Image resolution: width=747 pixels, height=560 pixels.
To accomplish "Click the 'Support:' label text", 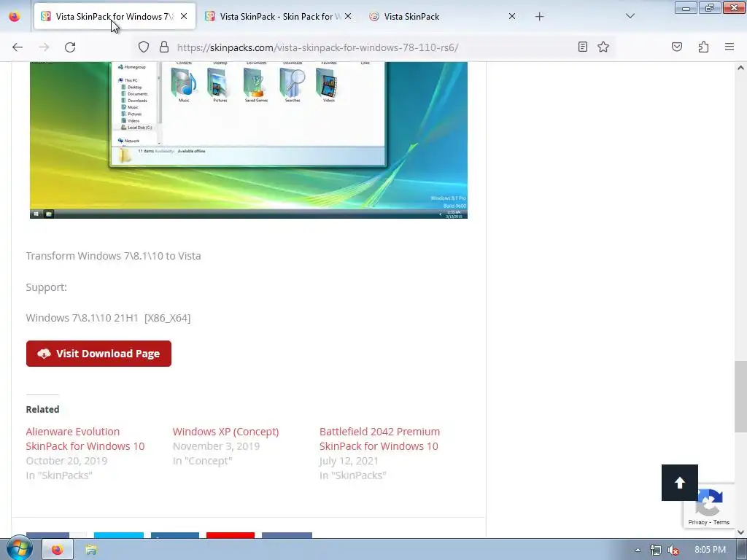I will point(46,287).
